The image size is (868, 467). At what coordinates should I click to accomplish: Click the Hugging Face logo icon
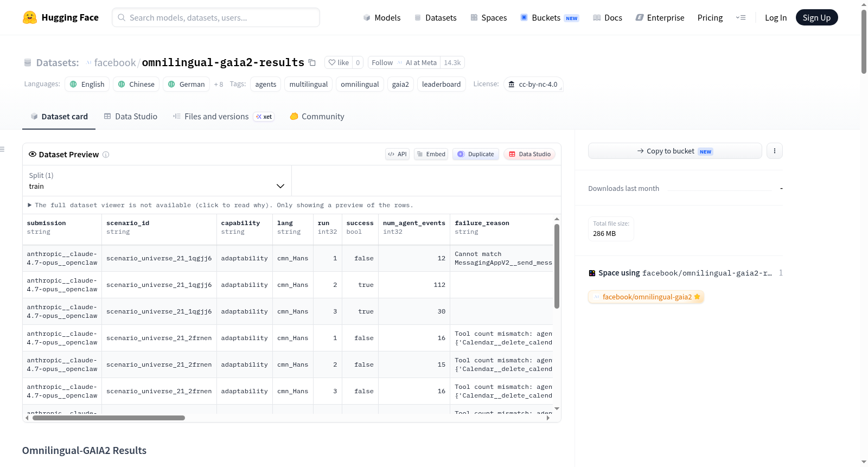30,17
